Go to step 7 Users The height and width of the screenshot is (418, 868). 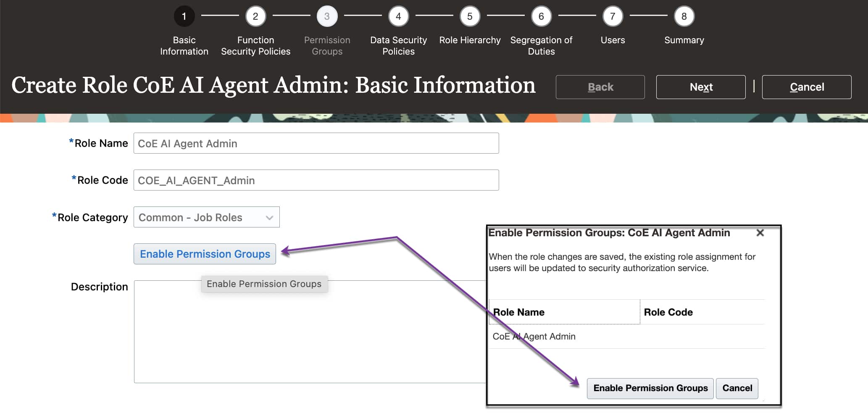613,16
